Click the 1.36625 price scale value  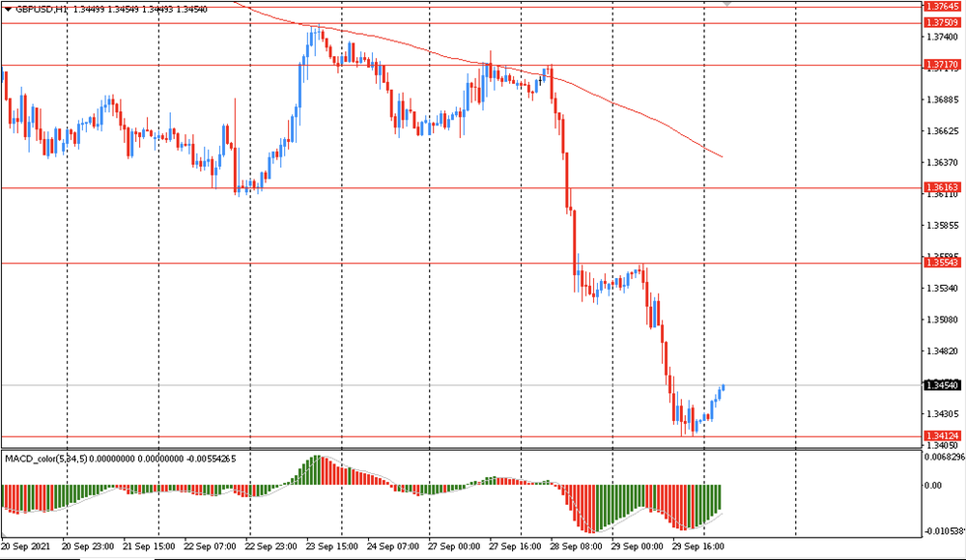943,131
